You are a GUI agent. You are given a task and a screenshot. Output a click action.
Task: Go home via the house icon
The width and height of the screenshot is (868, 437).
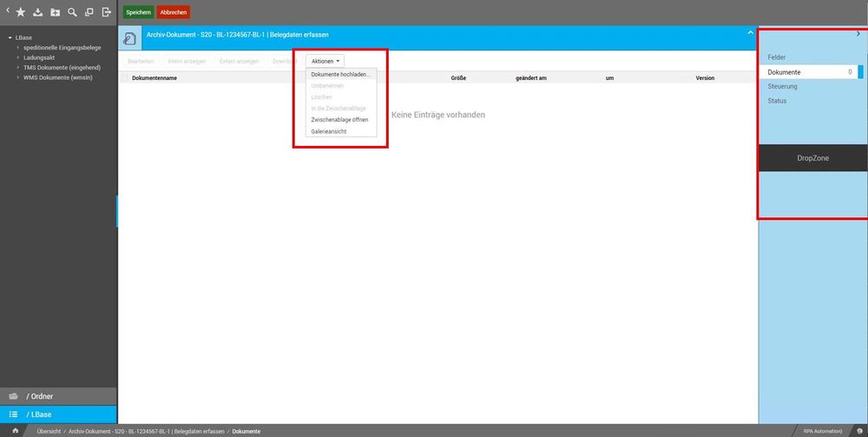15,431
